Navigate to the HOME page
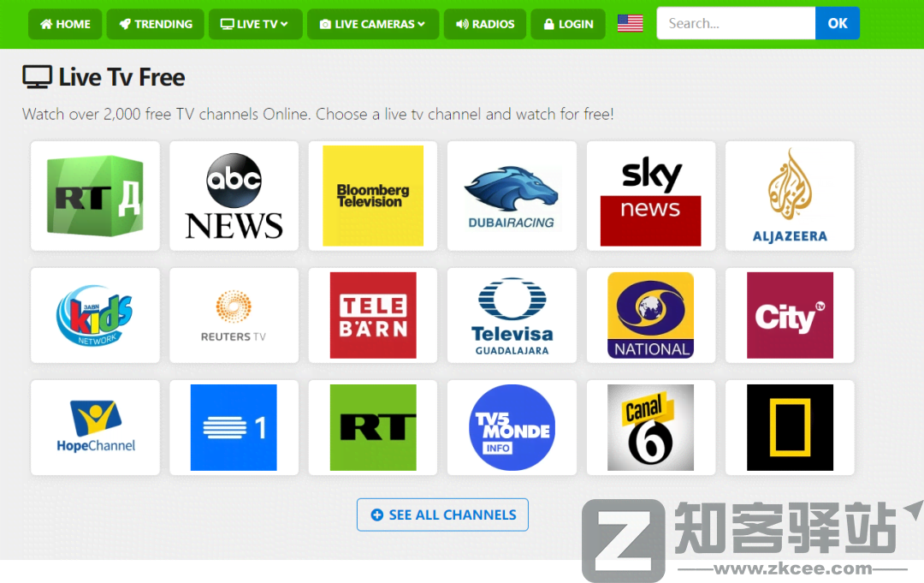924x583 pixels. click(x=64, y=23)
